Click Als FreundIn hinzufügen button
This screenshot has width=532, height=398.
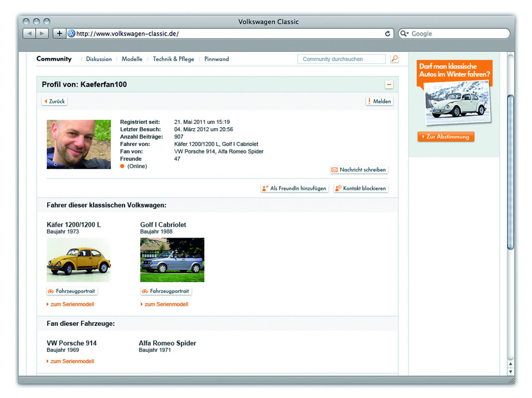(295, 188)
